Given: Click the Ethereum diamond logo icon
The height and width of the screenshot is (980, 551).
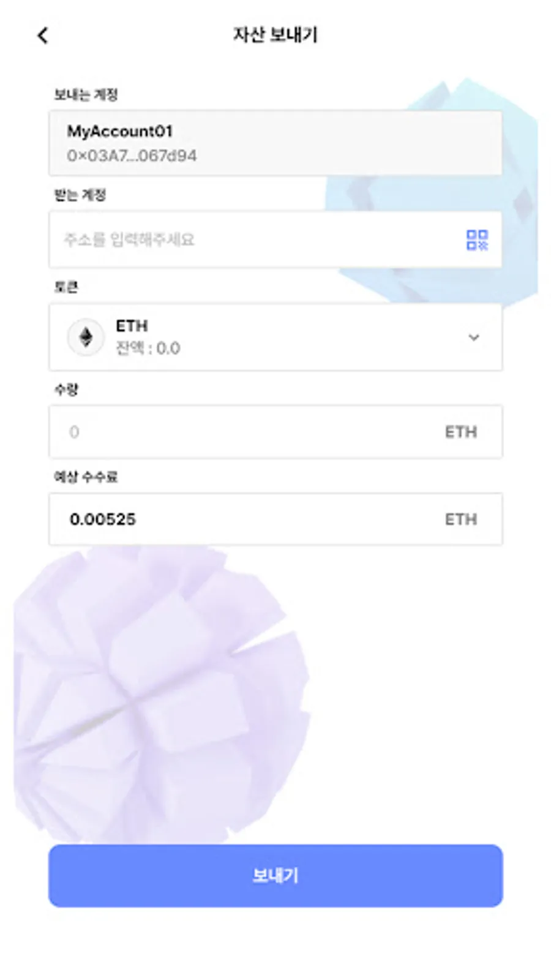Looking at the screenshot, I should [x=86, y=337].
